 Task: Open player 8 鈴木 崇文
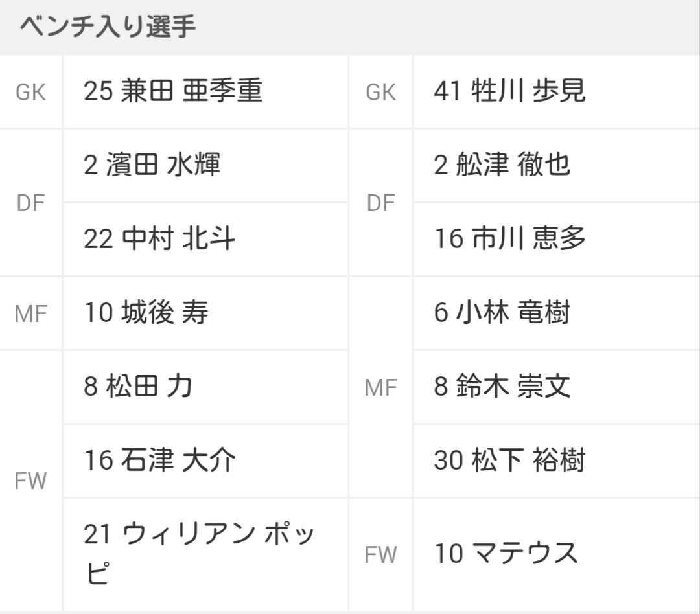pyautogui.click(x=557, y=387)
